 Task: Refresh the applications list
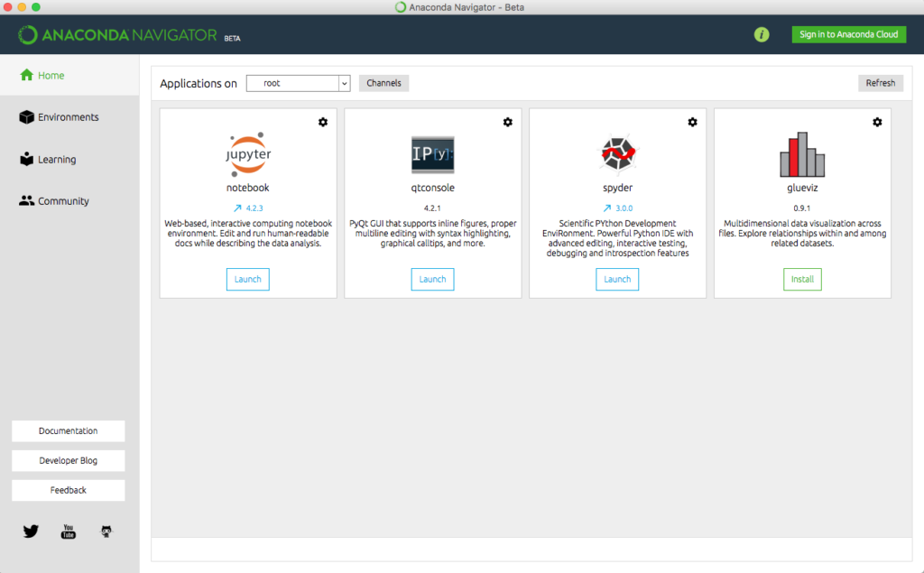click(x=880, y=83)
